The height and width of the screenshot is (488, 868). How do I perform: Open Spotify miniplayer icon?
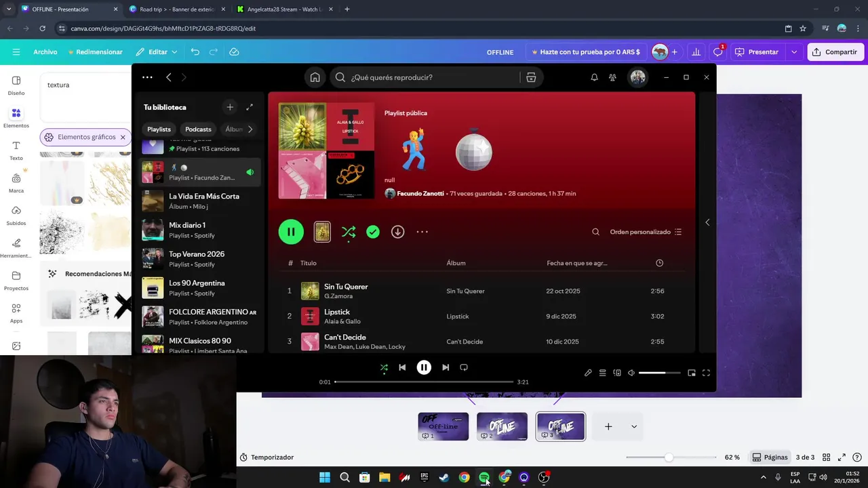pyautogui.click(x=692, y=373)
